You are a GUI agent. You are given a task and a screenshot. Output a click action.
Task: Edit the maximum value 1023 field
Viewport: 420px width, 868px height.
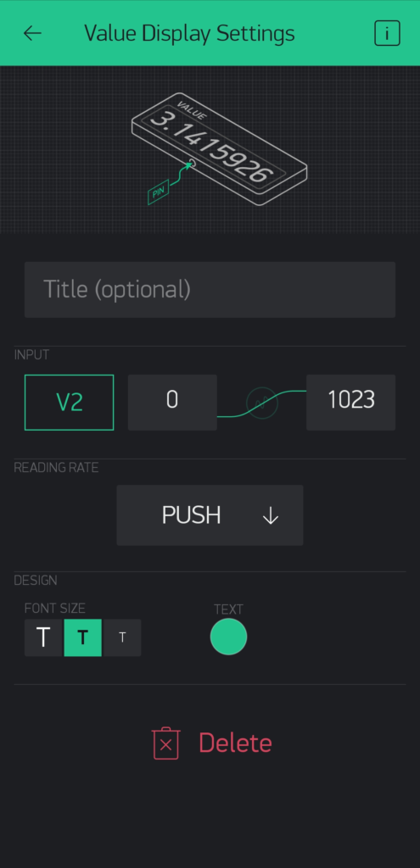[x=350, y=403]
